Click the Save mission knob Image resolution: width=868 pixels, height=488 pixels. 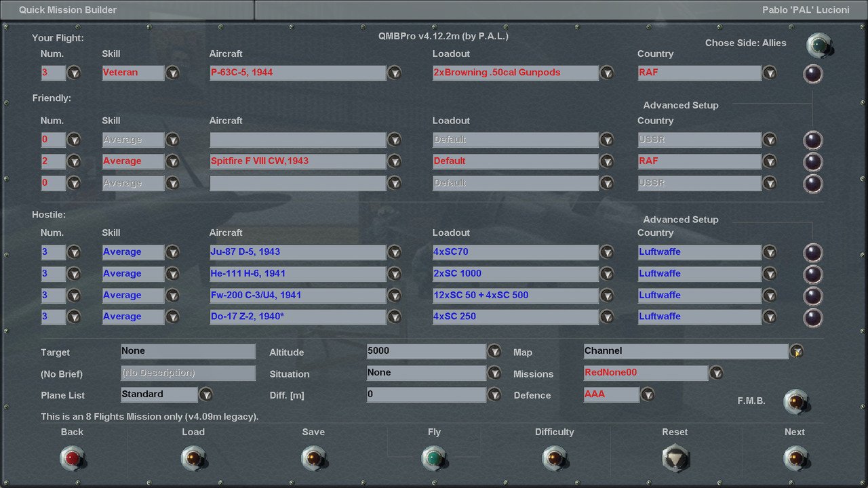tap(314, 458)
